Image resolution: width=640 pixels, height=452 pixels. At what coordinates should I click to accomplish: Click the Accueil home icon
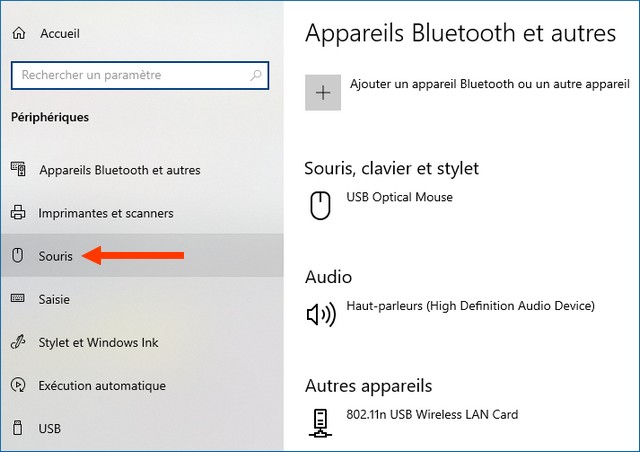(x=18, y=34)
